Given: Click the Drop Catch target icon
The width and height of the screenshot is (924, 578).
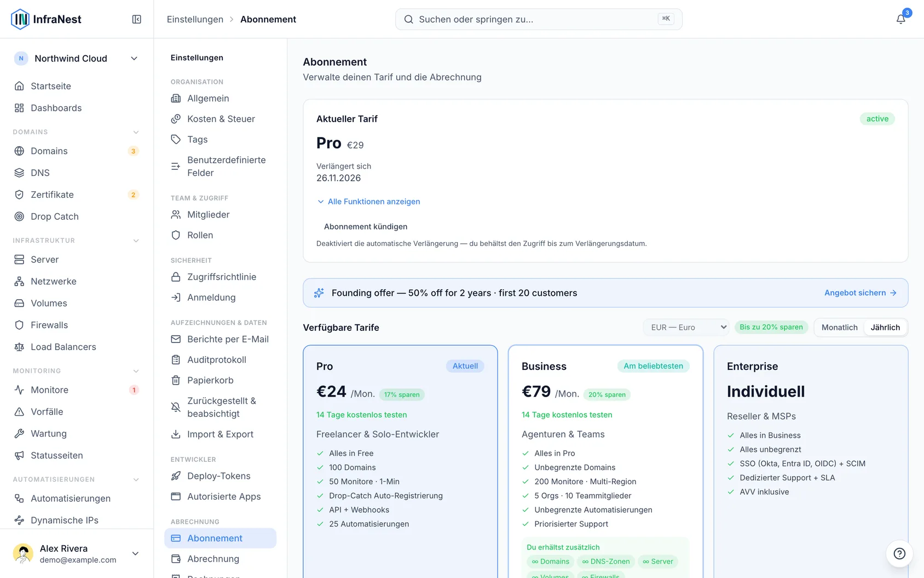Looking at the screenshot, I should 19,216.
